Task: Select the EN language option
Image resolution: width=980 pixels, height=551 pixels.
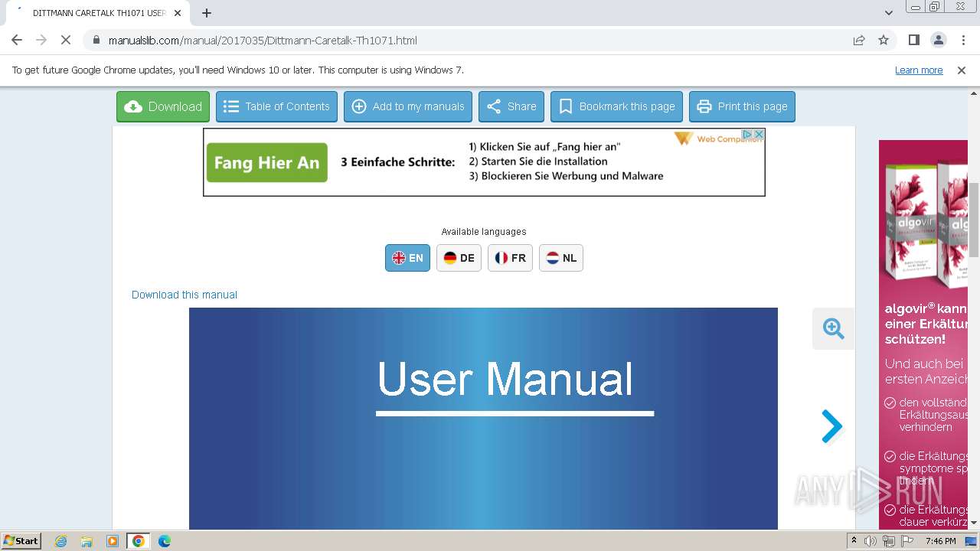Action: pyautogui.click(x=407, y=258)
